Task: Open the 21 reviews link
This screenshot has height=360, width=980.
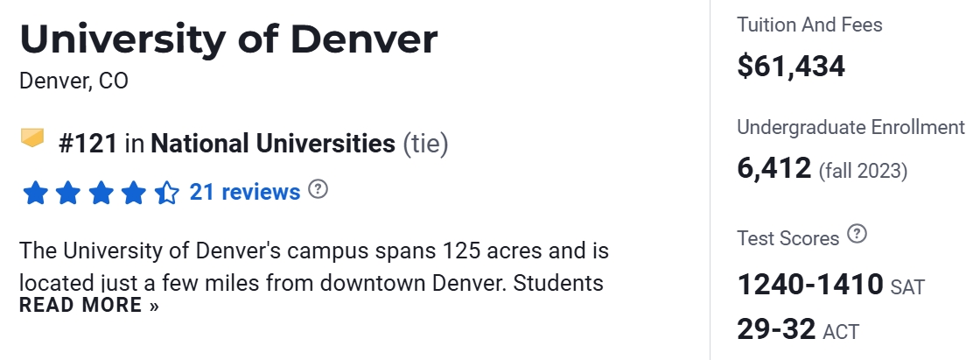Action: (x=245, y=191)
